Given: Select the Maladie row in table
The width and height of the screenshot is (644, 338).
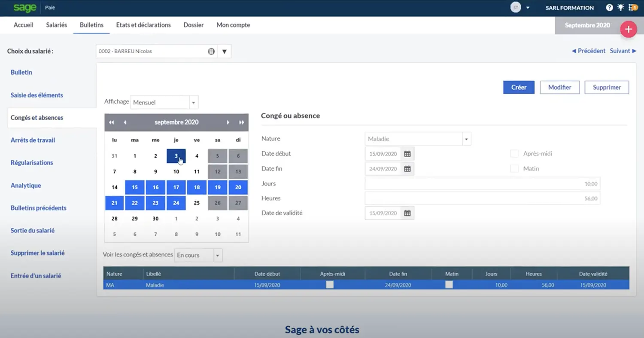Looking at the screenshot, I should pyautogui.click(x=366, y=285).
